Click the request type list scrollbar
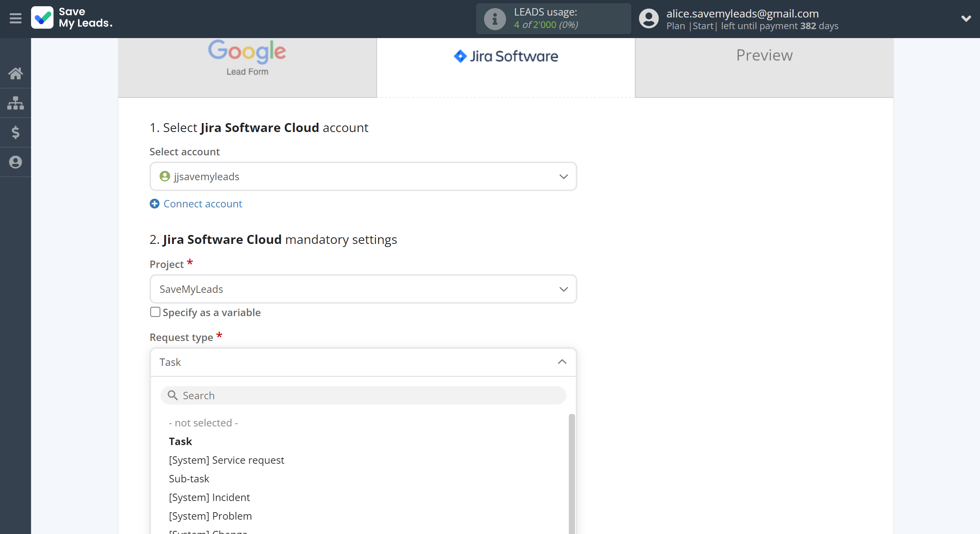 (x=572, y=474)
